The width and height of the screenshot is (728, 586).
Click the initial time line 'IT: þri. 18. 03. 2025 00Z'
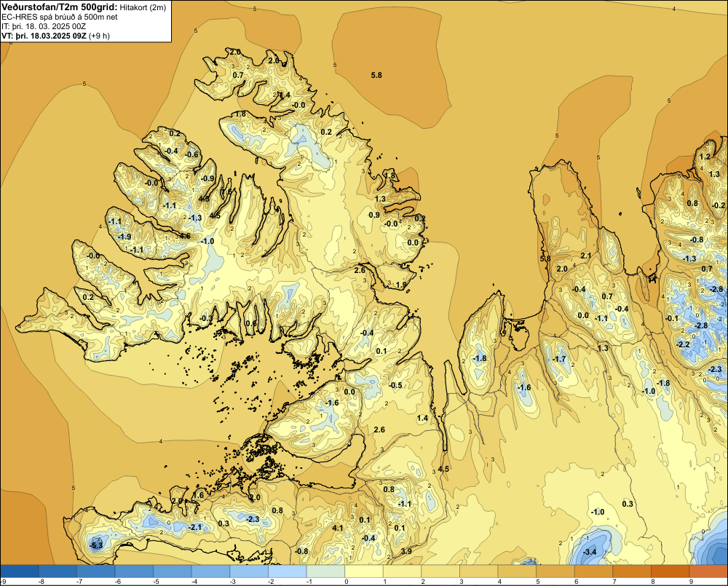(x=44, y=26)
